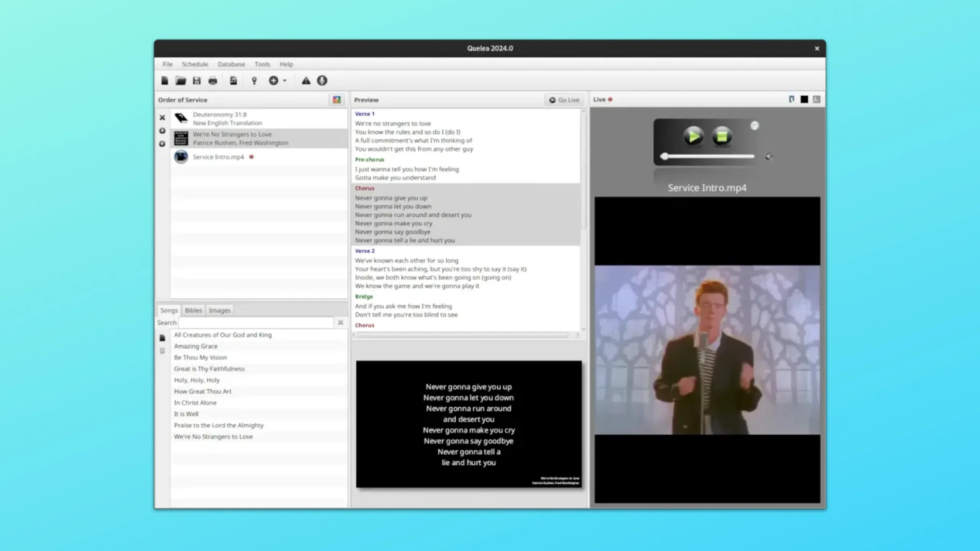Toggle the logo button in Live panel
980x551 pixels.
tap(792, 99)
